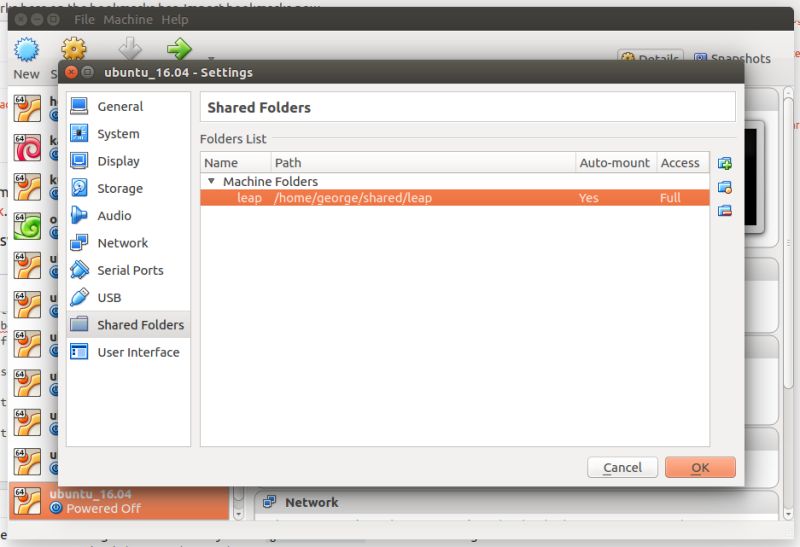This screenshot has width=800, height=547.
Task: Open the Help menu in VirtualBox Manager
Action: point(175,20)
